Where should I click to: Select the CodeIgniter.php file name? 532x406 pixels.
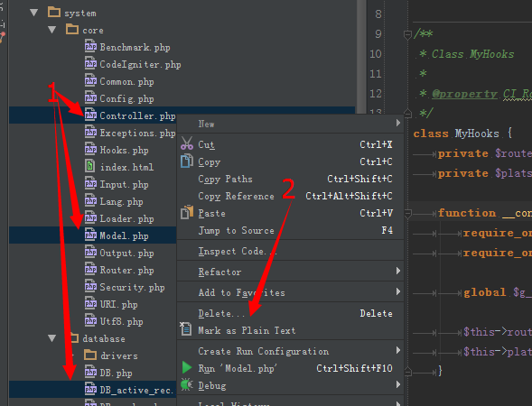[x=140, y=64]
